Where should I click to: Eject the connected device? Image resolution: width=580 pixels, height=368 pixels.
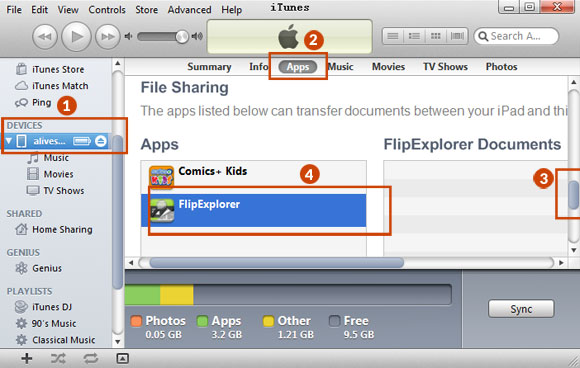coord(101,141)
